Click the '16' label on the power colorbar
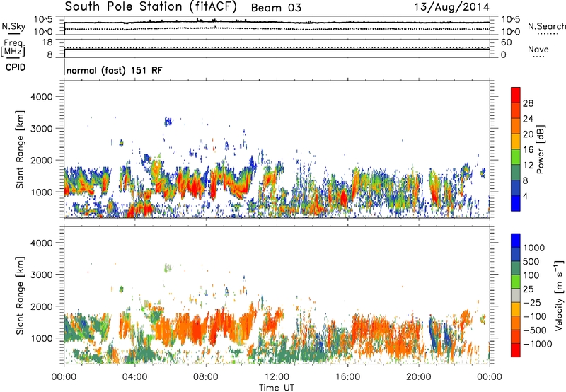Viewport: 566px width, 392px height. (x=528, y=150)
